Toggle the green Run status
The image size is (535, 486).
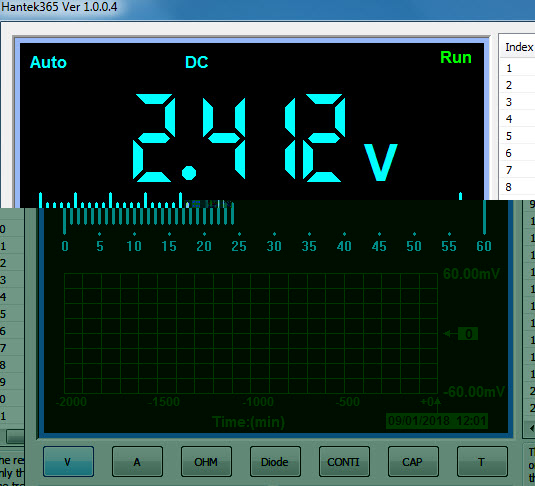(456, 57)
